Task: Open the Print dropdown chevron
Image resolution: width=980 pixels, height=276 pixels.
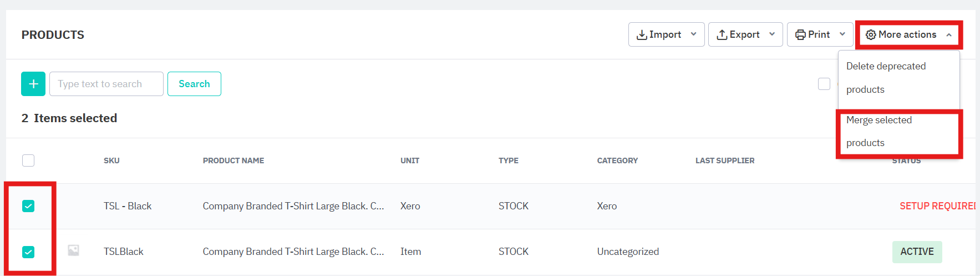Action: [842, 34]
